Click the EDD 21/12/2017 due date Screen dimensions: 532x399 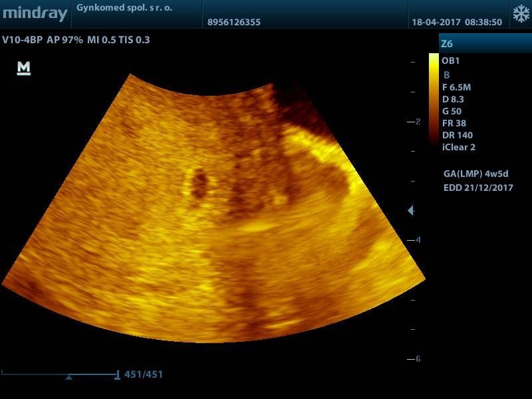coord(478,188)
